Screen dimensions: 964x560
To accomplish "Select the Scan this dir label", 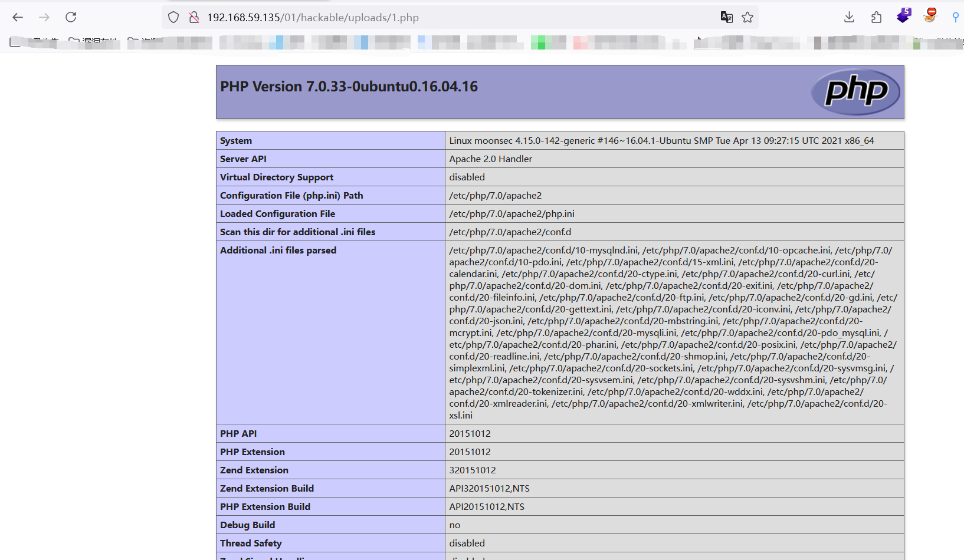I will 297,232.
